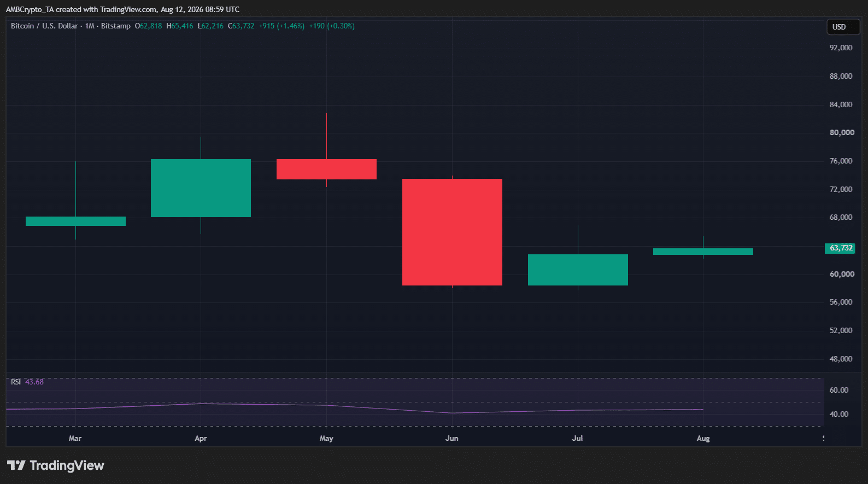Click the green 63,732 current price label
Viewport: 868px width, 484px height.
839,248
